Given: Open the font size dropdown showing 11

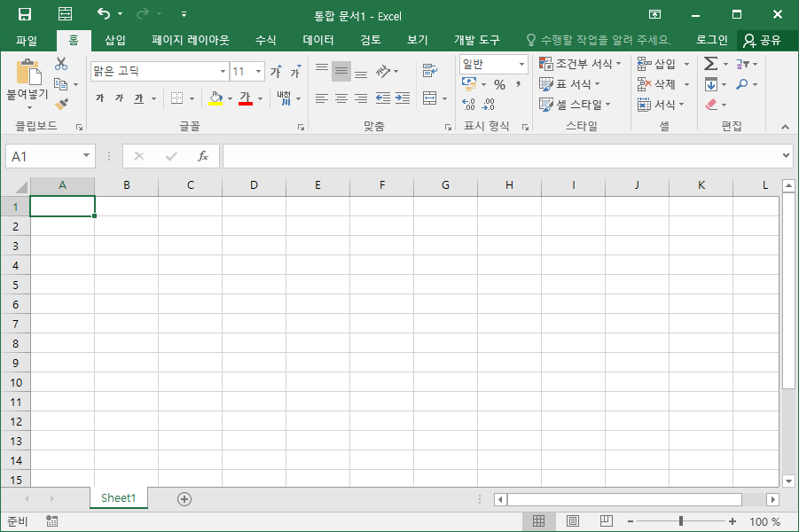Looking at the screenshot, I should 258,71.
